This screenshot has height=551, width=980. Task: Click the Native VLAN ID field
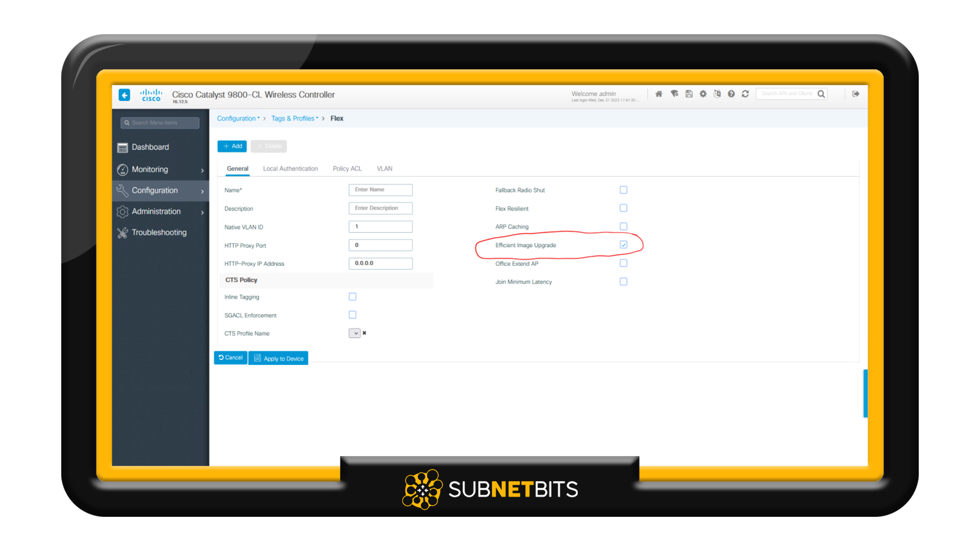tap(380, 227)
